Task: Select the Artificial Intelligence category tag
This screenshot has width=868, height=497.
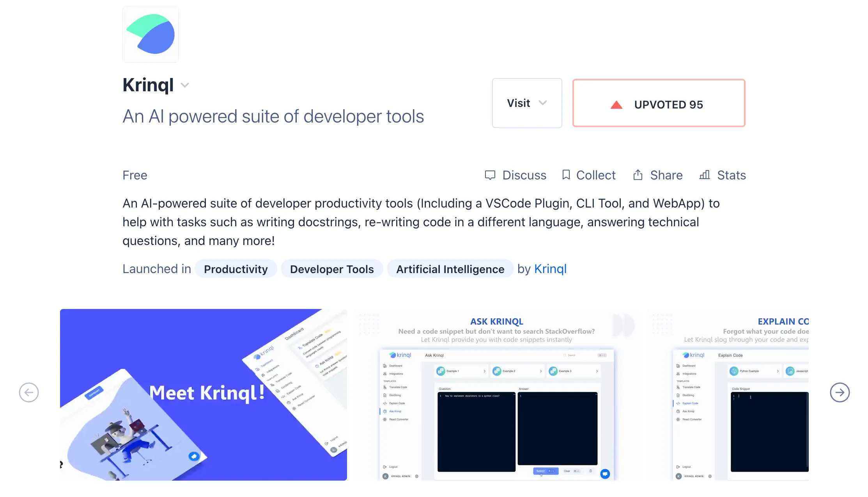Action: point(450,269)
